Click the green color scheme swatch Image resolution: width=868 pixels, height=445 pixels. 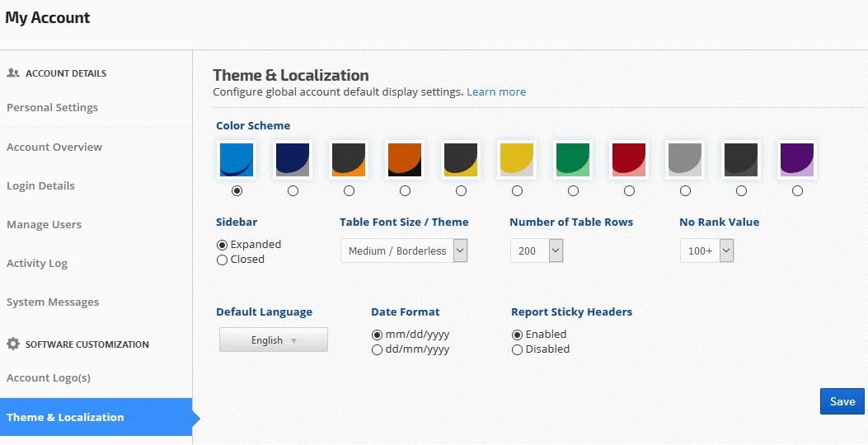(x=573, y=160)
